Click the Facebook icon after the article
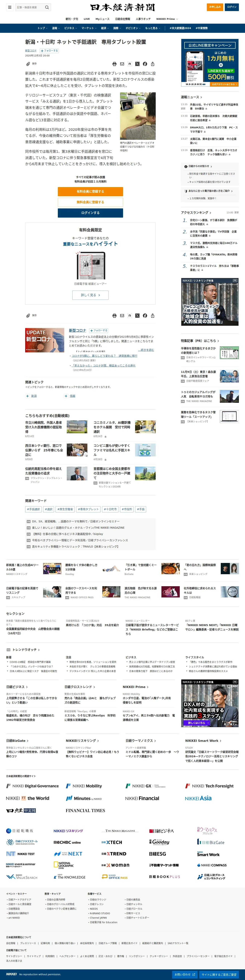The width and height of the screenshot is (245, 980). (145, 315)
